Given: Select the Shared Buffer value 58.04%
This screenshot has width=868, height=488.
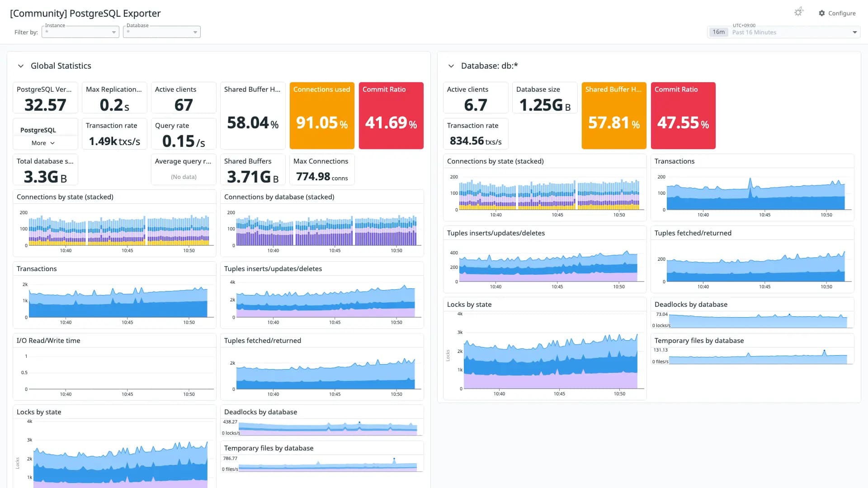Looking at the screenshot, I should tap(253, 122).
